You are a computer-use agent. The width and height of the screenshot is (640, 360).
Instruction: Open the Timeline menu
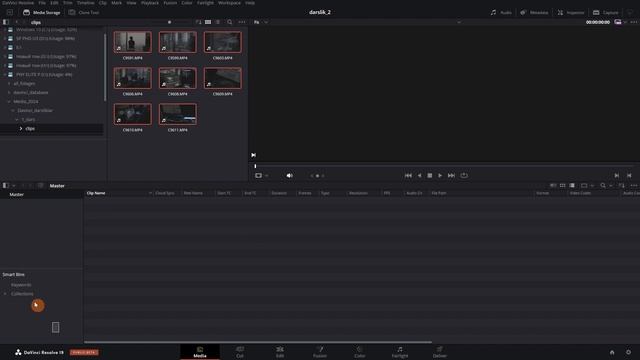tap(86, 3)
